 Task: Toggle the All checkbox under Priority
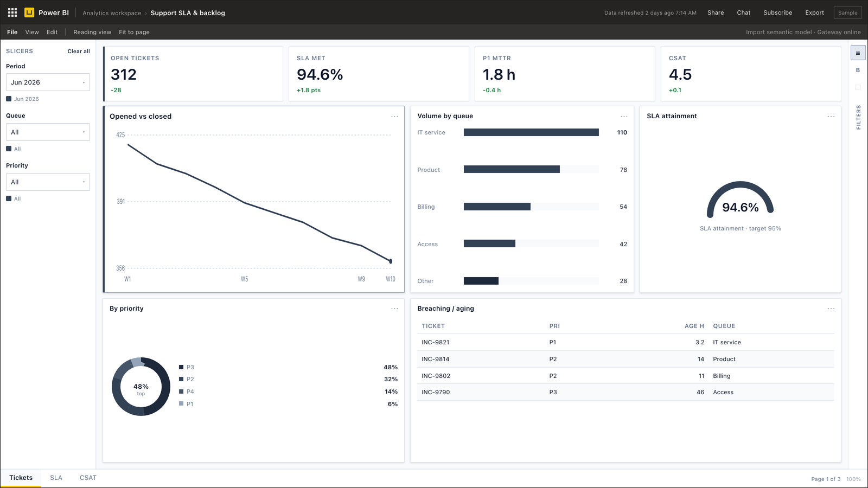click(x=9, y=198)
